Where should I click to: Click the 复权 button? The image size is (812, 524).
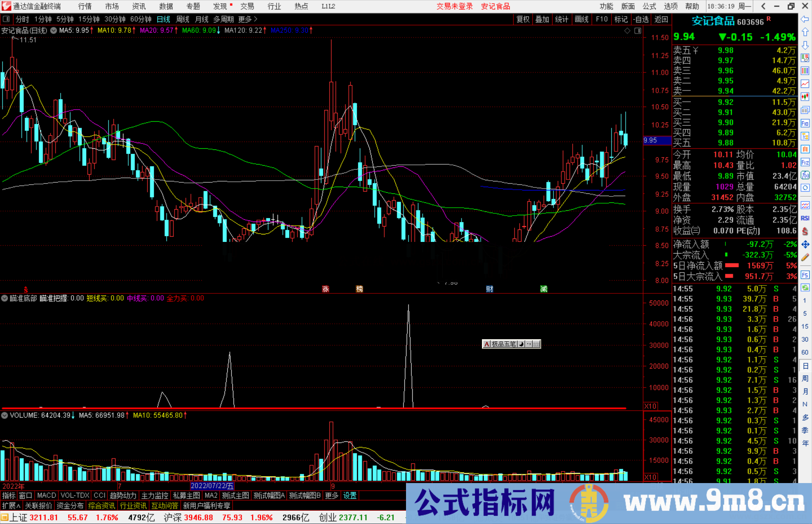[523, 19]
